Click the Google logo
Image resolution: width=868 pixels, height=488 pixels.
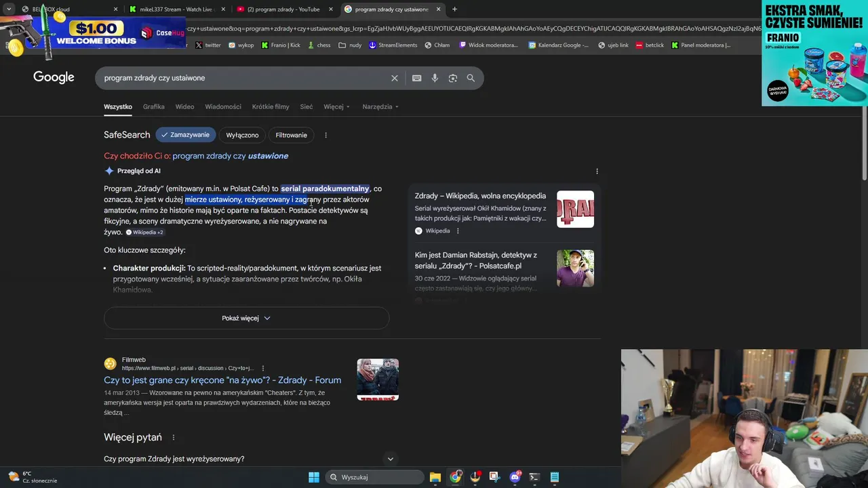(x=54, y=77)
